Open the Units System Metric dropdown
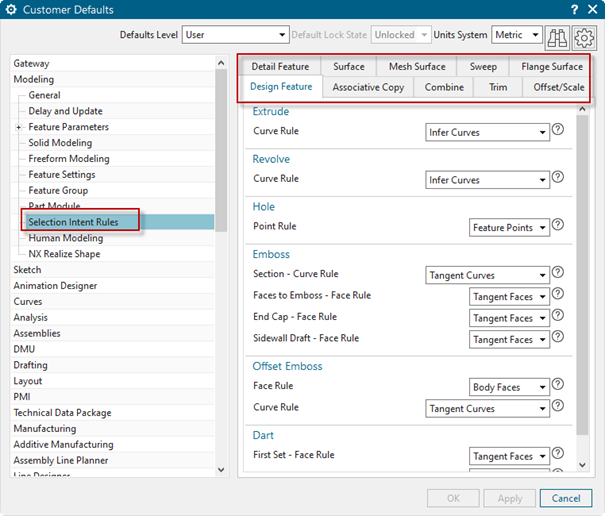Viewport: 605px width, 516px height. pyautogui.click(x=517, y=35)
